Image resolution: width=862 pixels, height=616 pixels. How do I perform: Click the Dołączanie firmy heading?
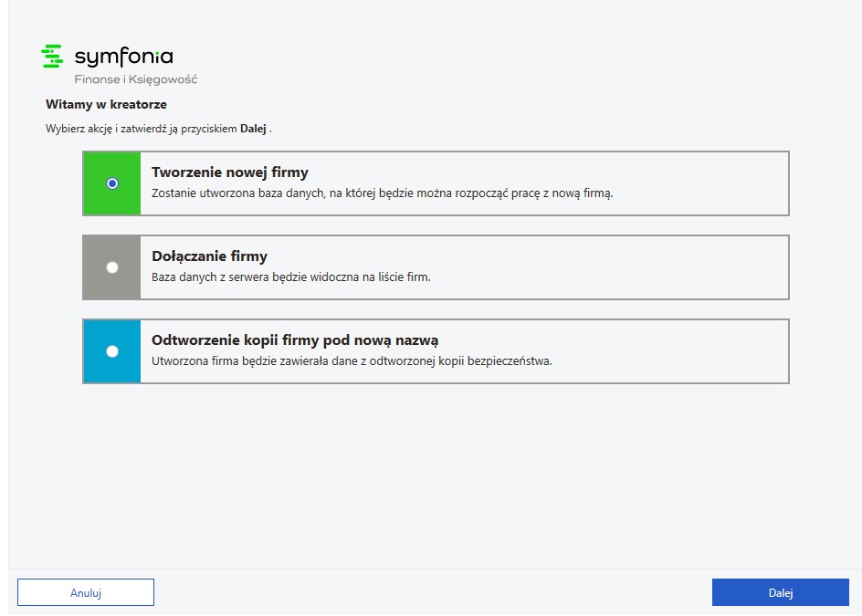pyautogui.click(x=209, y=256)
